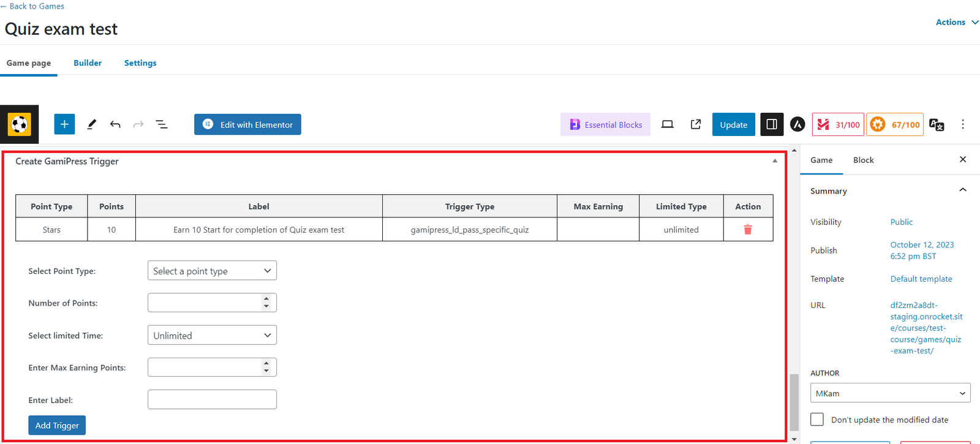This screenshot has height=444, width=980.
Task: Click the Edit with Elementor button
Action: coord(247,124)
